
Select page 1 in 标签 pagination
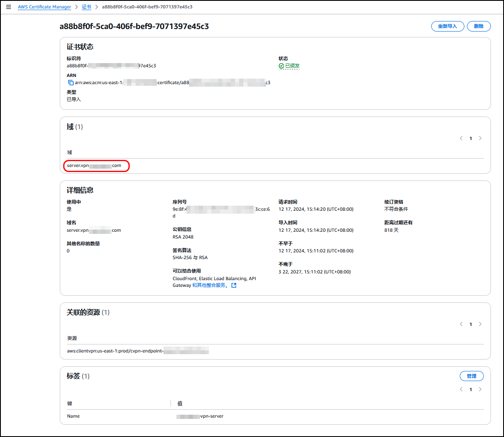click(x=471, y=389)
